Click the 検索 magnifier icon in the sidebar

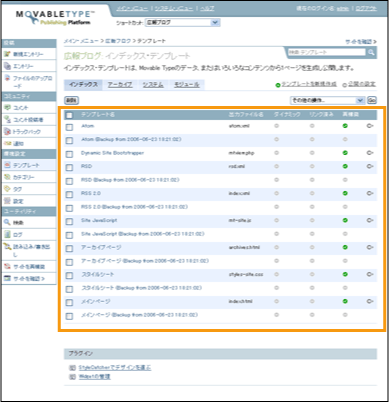[7, 222]
